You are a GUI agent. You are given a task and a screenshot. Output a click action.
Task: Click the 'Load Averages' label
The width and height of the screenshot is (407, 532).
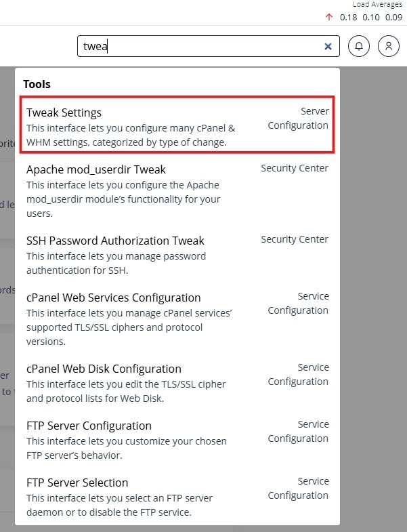coord(377,5)
